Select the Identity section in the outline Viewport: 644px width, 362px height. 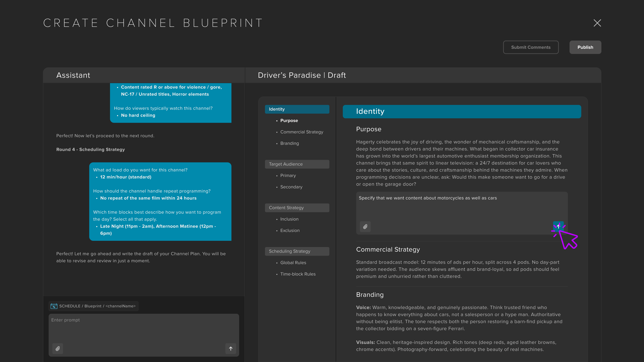tap(297, 109)
